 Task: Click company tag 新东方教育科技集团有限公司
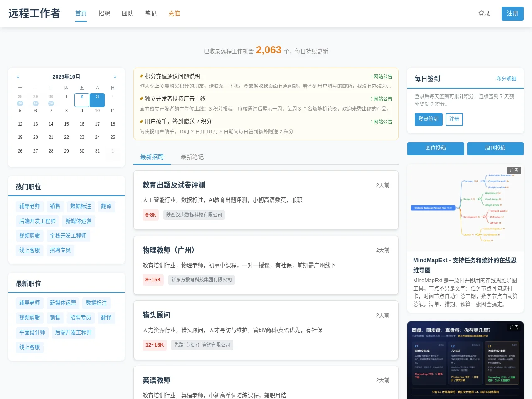(202, 280)
